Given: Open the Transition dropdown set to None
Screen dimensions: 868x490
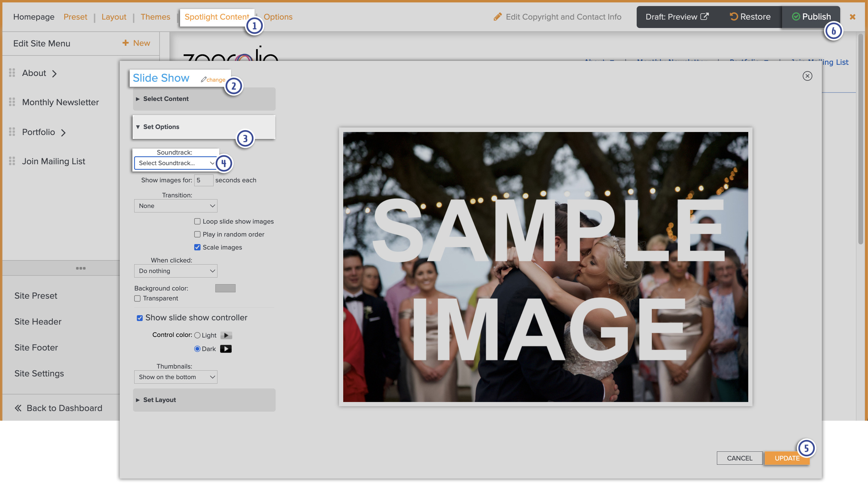Looking at the screenshot, I should click(x=175, y=206).
